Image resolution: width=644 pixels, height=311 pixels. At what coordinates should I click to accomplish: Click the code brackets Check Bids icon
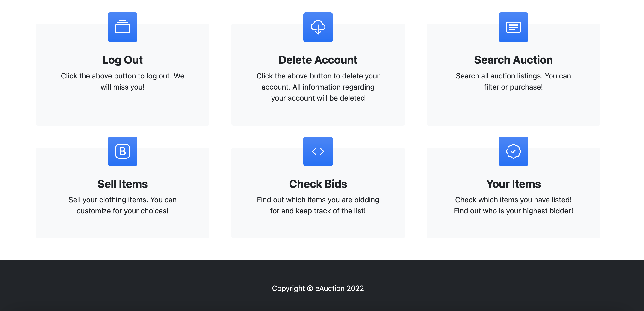click(318, 151)
